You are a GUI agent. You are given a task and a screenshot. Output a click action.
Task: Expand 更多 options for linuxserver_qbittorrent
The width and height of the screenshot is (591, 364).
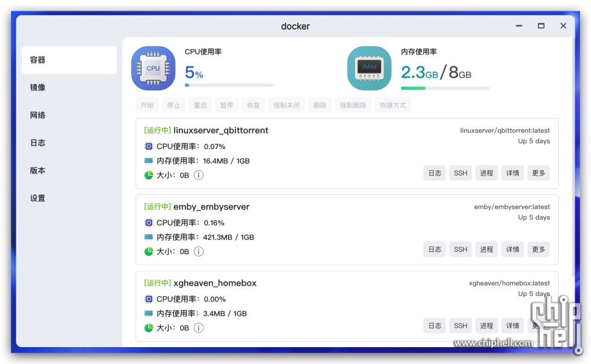click(x=538, y=173)
